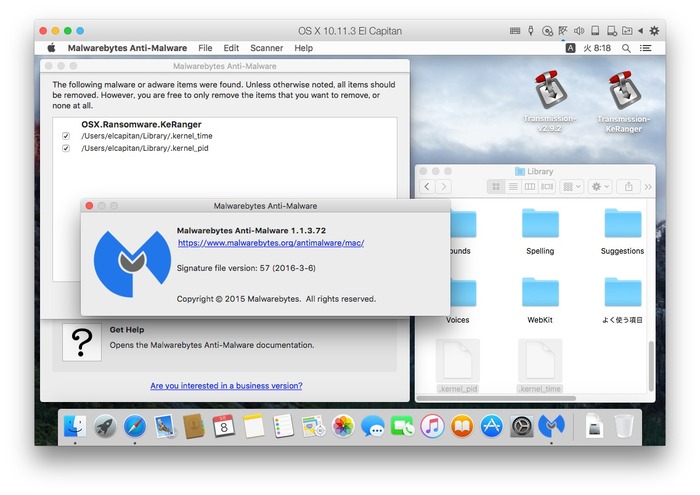Open the Finder arrange-by dropdown
The height and width of the screenshot is (495, 700).
pyautogui.click(x=571, y=186)
